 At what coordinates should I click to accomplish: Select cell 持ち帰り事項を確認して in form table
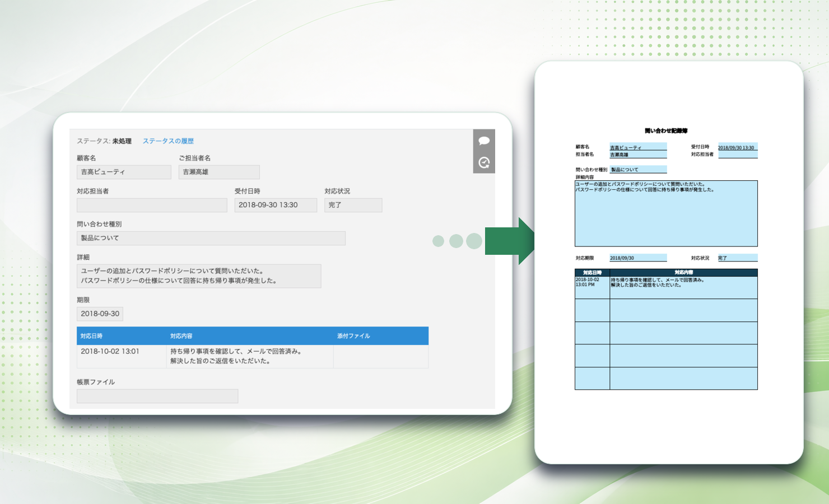coord(250,356)
